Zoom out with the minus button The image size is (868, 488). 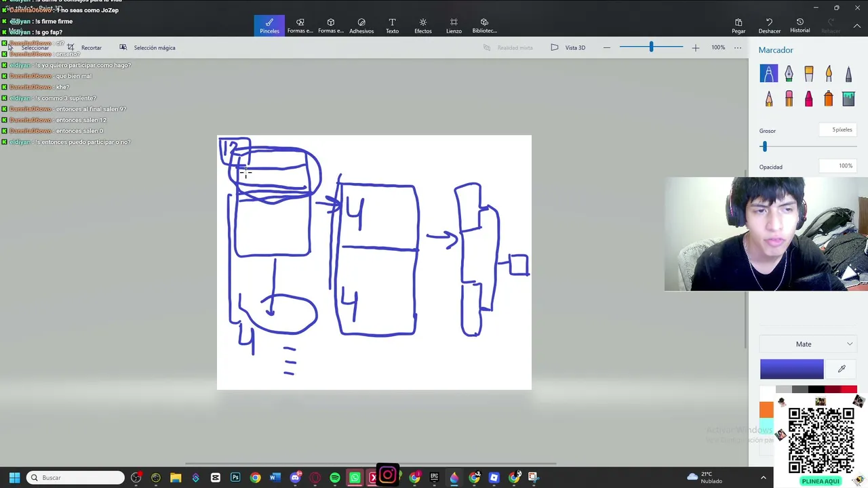tap(607, 47)
